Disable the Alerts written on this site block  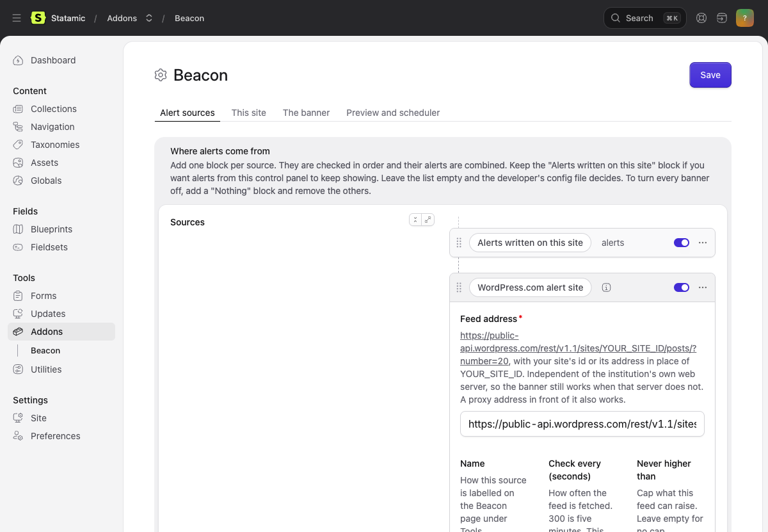click(682, 243)
